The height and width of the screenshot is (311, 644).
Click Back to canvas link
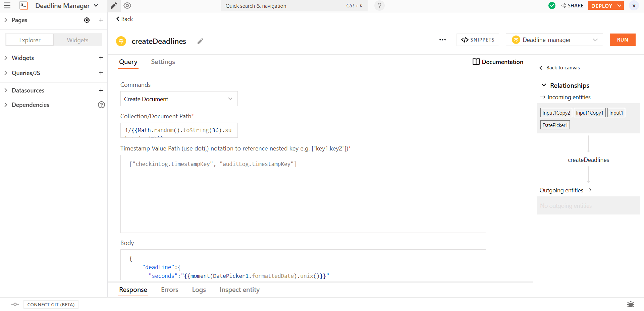point(562,68)
